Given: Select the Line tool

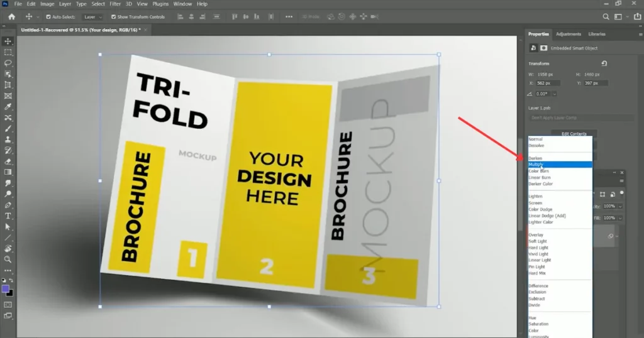Looking at the screenshot, I should pyautogui.click(x=8, y=237).
